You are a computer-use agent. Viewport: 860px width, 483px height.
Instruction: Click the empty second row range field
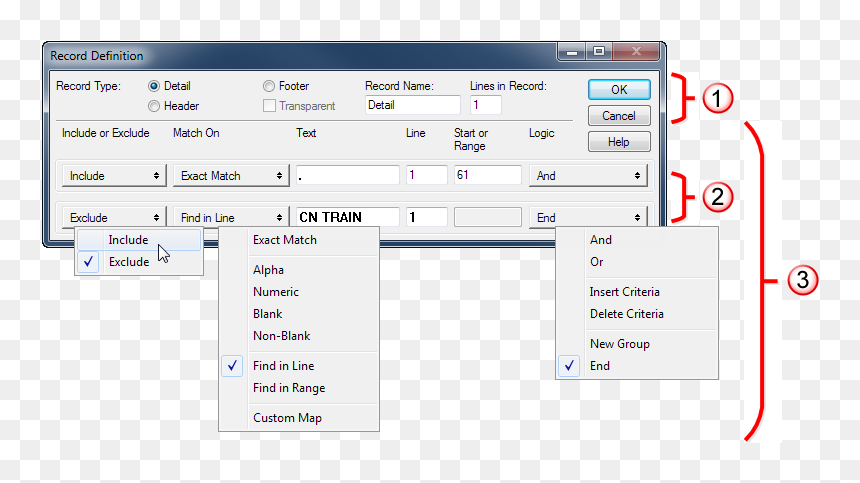pyautogui.click(x=488, y=217)
